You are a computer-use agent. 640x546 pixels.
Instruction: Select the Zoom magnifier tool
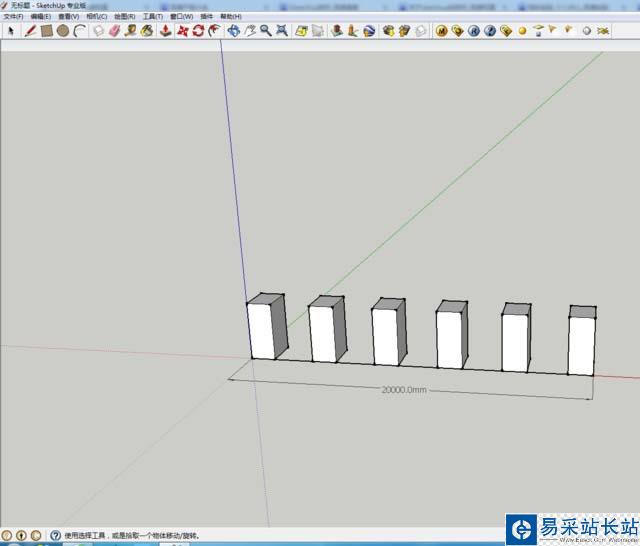pos(266,31)
